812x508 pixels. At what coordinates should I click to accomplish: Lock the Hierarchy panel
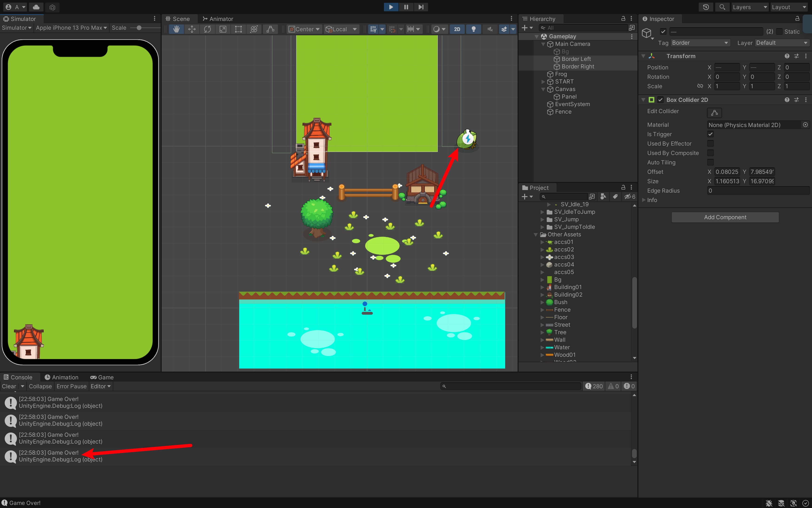point(623,19)
